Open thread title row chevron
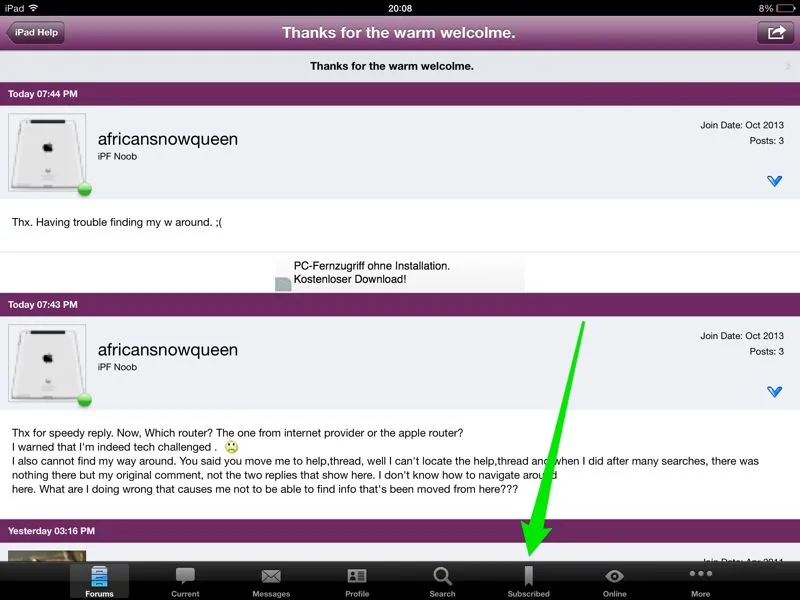Viewport: 800px width, 600px height. 788,66
